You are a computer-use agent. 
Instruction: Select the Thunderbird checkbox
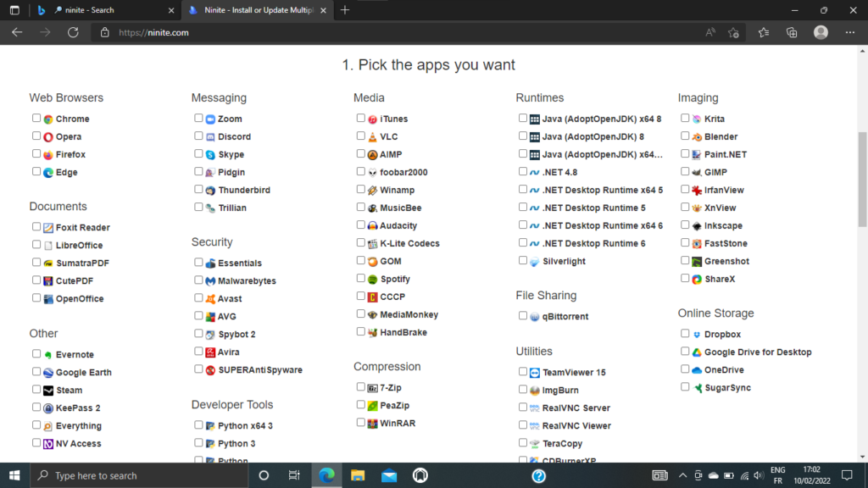tap(198, 189)
